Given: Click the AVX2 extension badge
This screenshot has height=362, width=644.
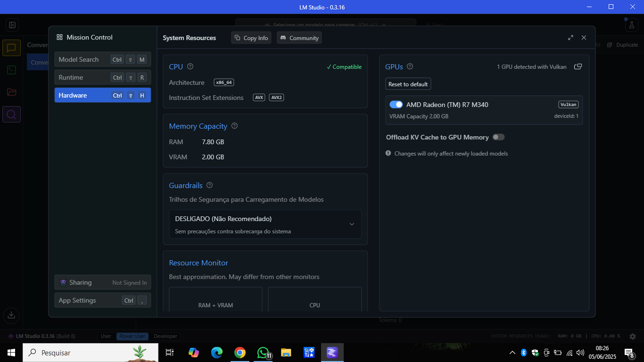Looking at the screenshot, I should pos(277,98).
